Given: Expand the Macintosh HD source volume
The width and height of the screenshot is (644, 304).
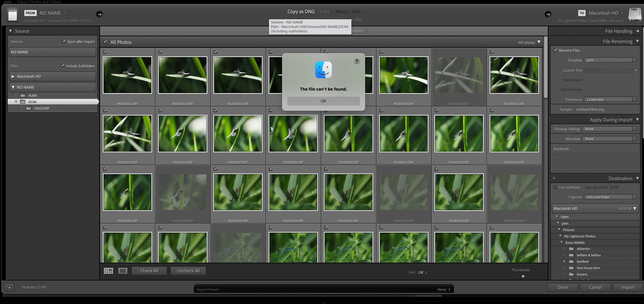Looking at the screenshot, I should pyautogui.click(x=13, y=77).
